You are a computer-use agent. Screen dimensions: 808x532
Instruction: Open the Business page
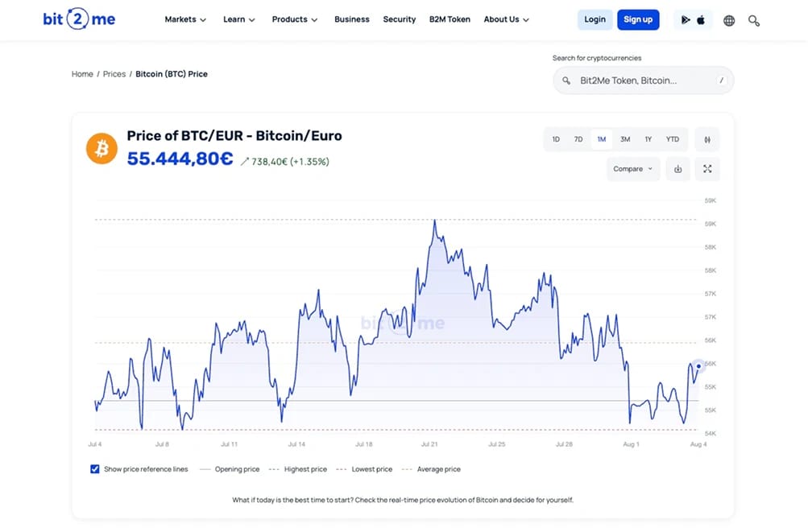pos(352,19)
